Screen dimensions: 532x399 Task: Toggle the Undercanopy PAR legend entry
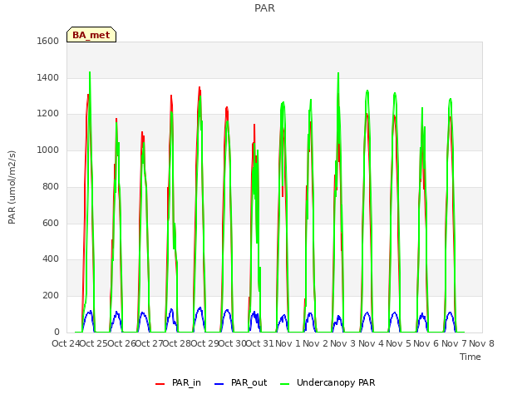[328, 382]
